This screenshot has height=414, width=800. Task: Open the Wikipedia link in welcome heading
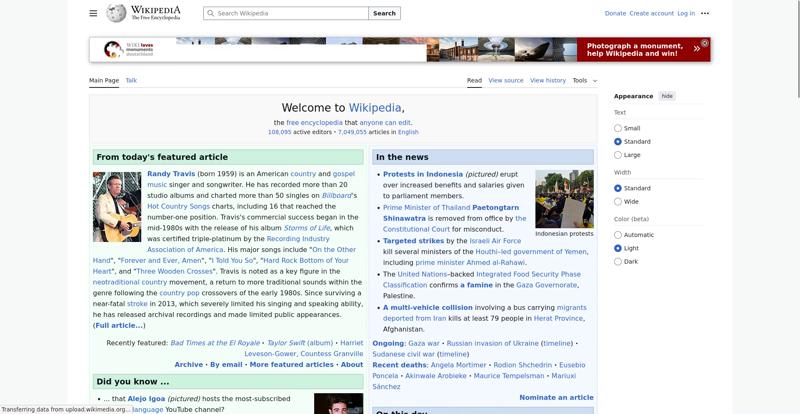(x=375, y=108)
